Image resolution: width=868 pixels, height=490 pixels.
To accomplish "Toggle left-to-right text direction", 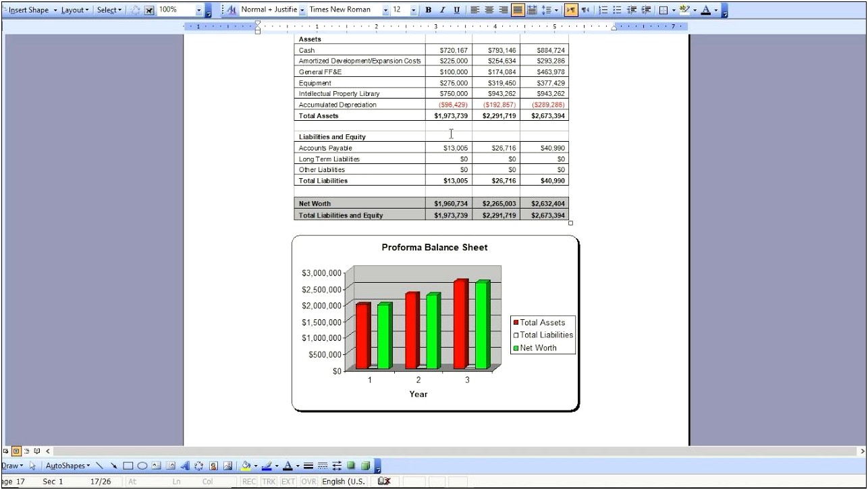I will pyautogui.click(x=571, y=10).
